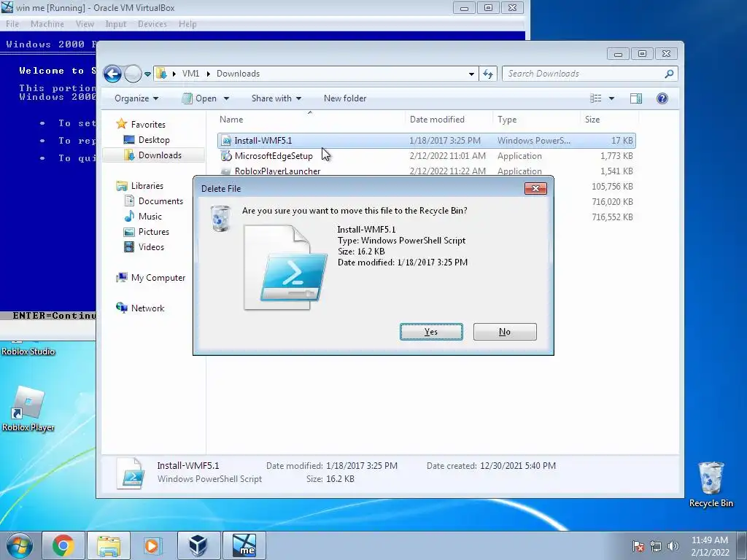Close the Delete File dialog

pyautogui.click(x=535, y=189)
